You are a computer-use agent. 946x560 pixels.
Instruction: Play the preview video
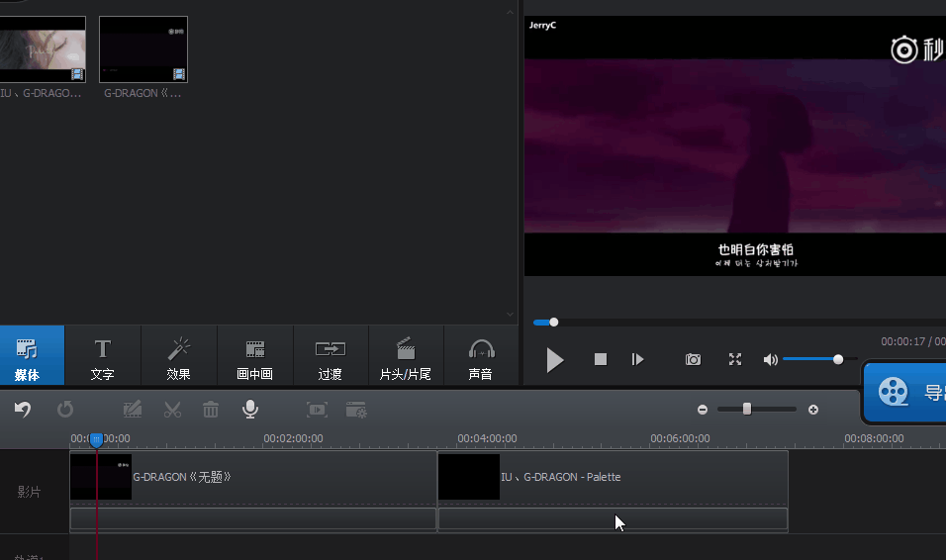pos(554,360)
